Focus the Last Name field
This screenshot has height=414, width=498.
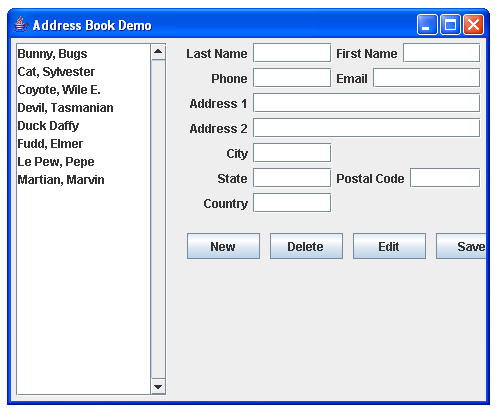click(292, 53)
